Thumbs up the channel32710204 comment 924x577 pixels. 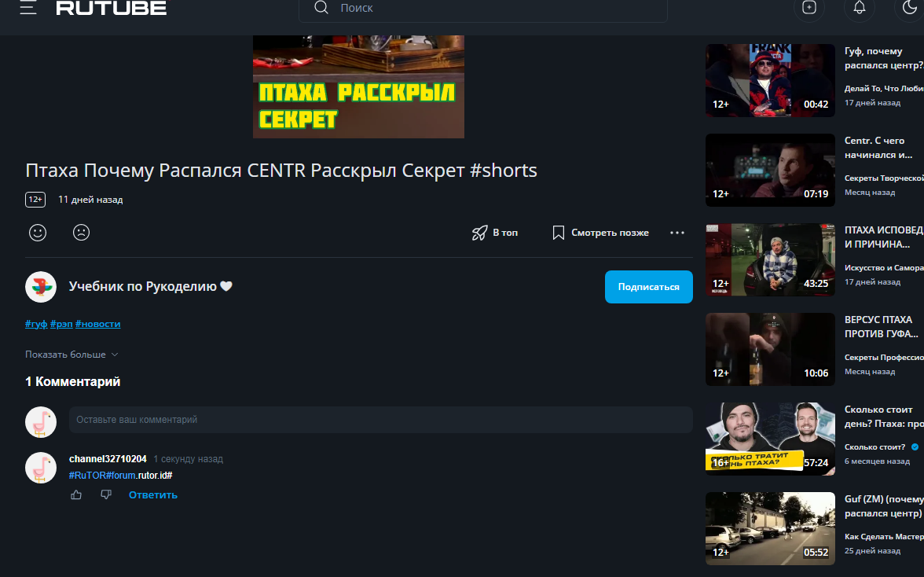tap(76, 495)
